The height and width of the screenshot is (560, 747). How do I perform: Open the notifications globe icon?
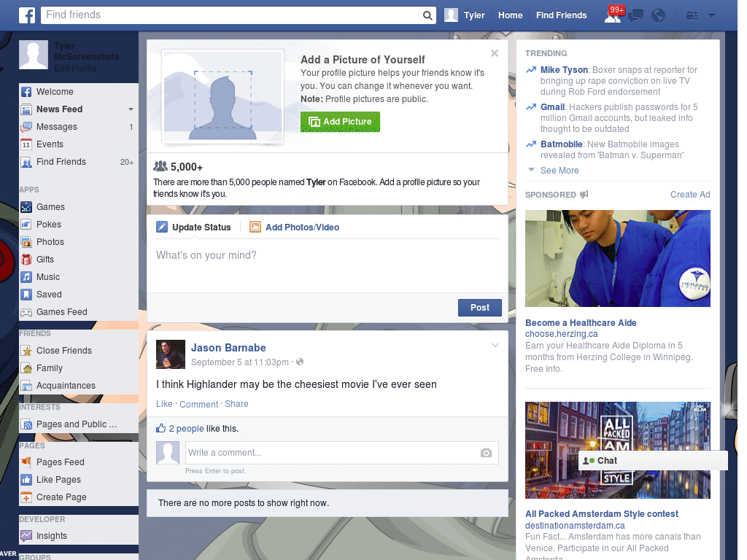658,16
